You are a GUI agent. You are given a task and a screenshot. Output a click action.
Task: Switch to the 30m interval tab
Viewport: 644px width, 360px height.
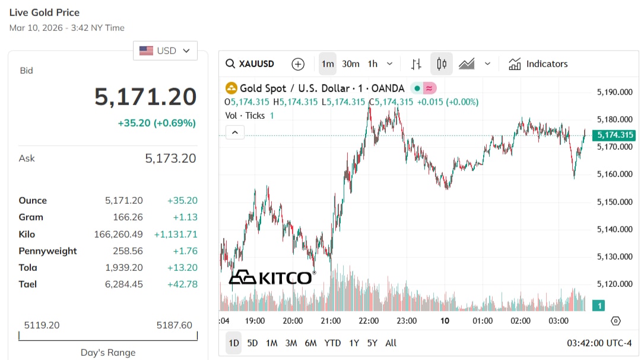(351, 64)
